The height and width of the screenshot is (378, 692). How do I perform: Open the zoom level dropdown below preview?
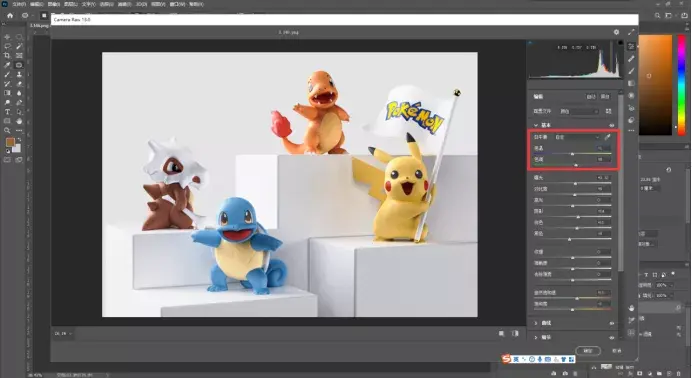coord(63,334)
